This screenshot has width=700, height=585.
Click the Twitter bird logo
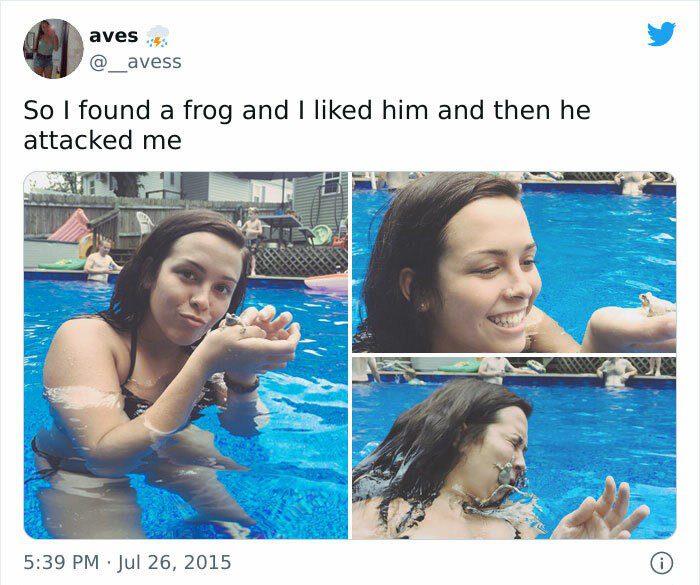pyautogui.click(x=661, y=34)
